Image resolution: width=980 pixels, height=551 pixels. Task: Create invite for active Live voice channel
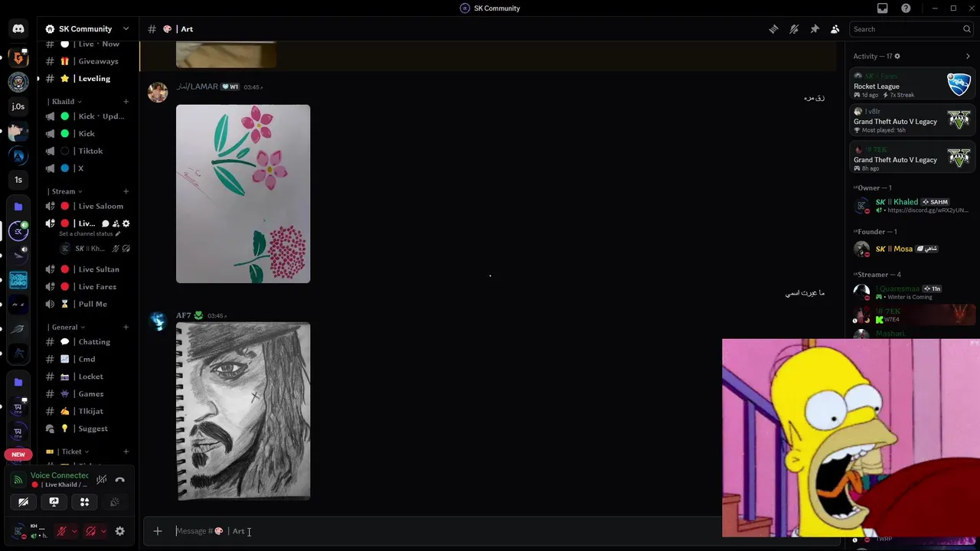coord(116,223)
